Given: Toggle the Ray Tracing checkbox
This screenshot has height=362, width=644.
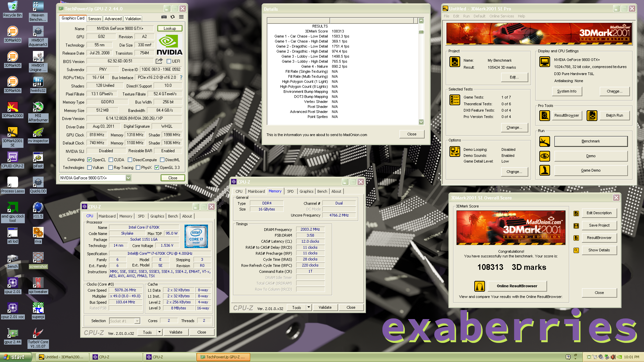Looking at the screenshot, I should pyautogui.click(x=110, y=168).
